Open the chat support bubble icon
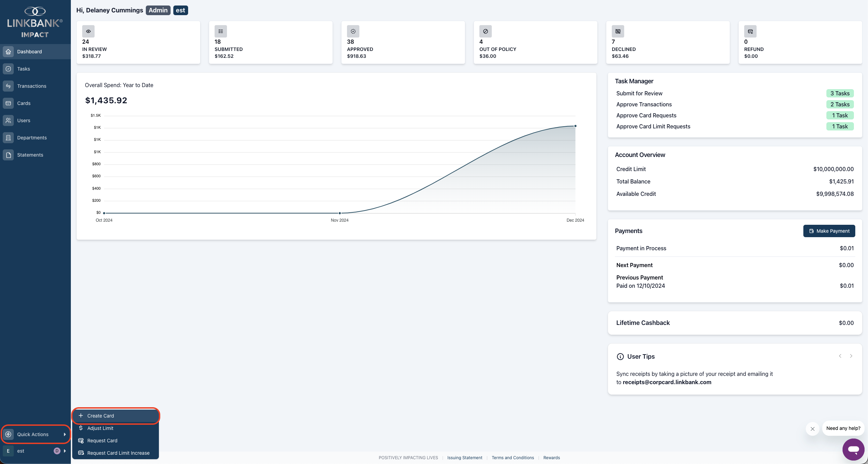This screenshot has height=464, width=868. [x=853, y=449]
